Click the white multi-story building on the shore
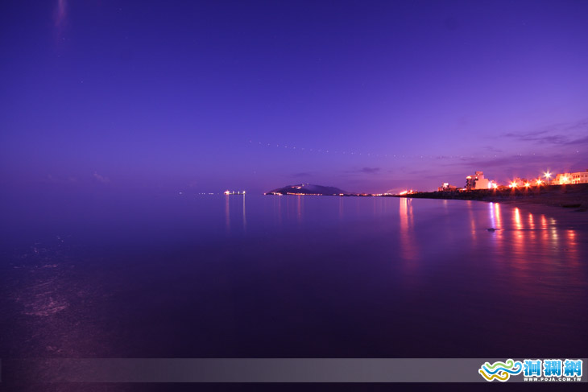The width and height of the screenshot is (588, 392). (x=478, y=181)
